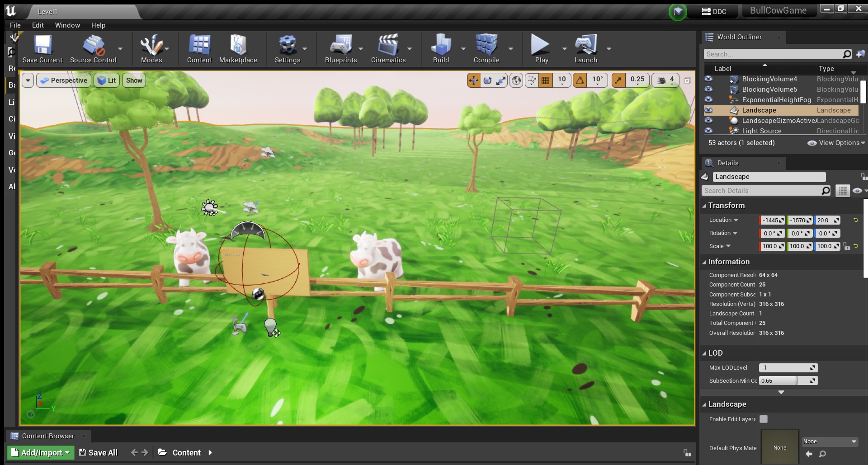Screen dimensions: 868x465
Task: Open the Window menu
Action: pyautogui.click(x=67, y=25)
